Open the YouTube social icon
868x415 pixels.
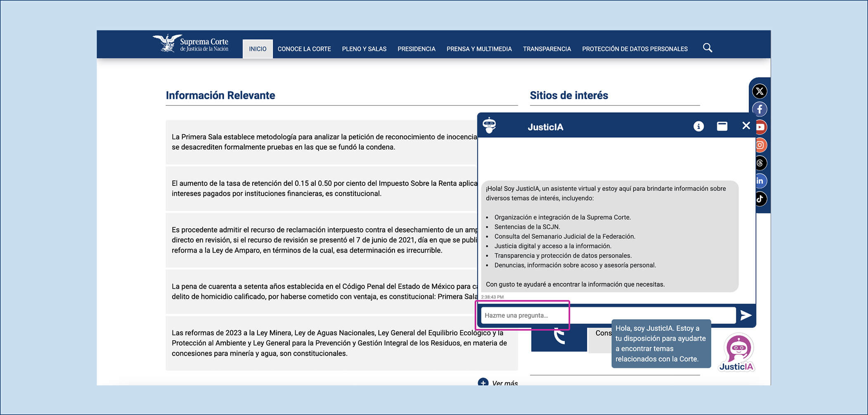pyautogui.click(x=761, y=127)
